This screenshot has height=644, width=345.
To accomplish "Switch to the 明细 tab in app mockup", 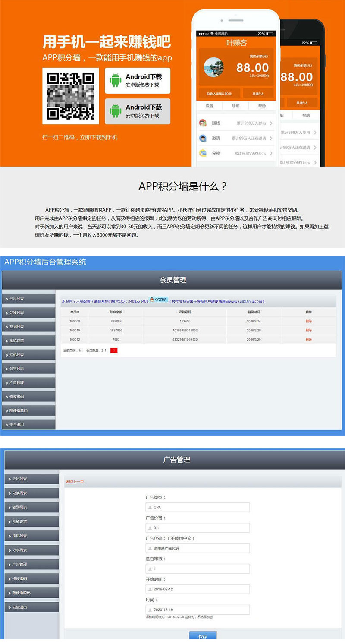I will click(x=236, y=106).
